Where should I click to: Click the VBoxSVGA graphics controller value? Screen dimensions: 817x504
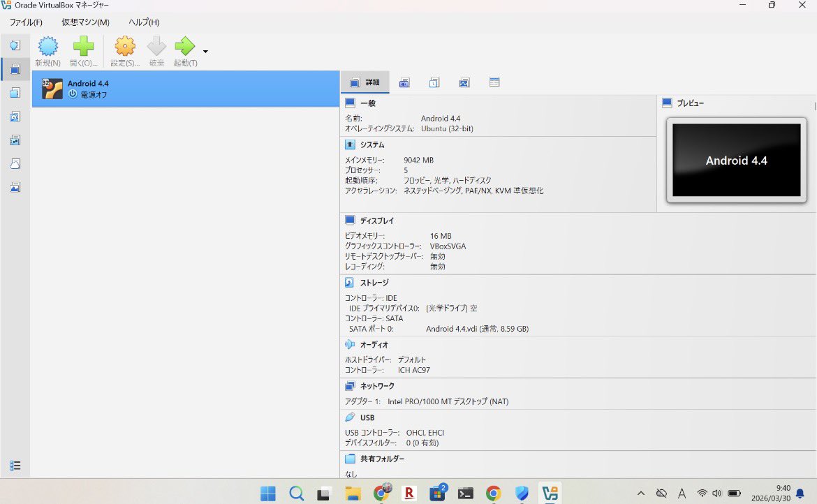448,246
